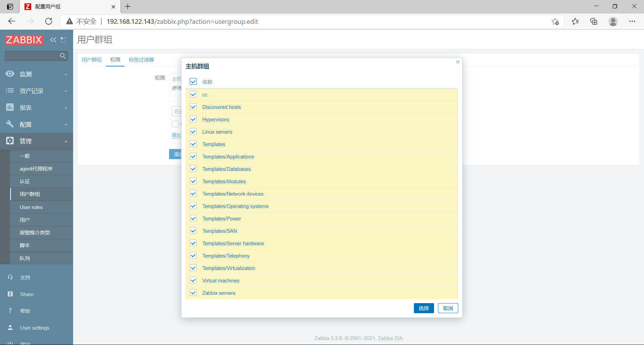Uncheck Linux servers checkbox
Viewport: 644px width, 345px height.
tap(193, 132)
